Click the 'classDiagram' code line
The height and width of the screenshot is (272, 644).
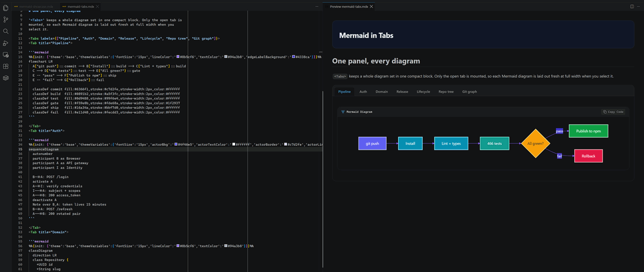tap(40, 251)
